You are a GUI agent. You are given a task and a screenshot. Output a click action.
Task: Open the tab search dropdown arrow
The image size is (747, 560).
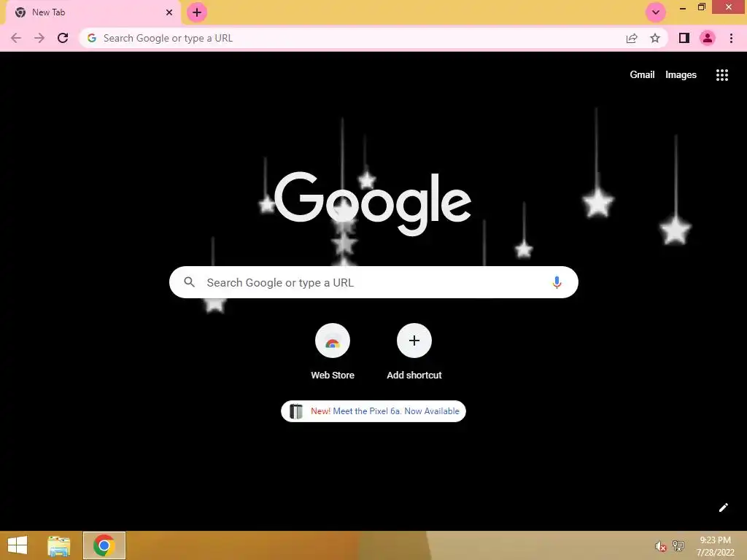[656, 12]
